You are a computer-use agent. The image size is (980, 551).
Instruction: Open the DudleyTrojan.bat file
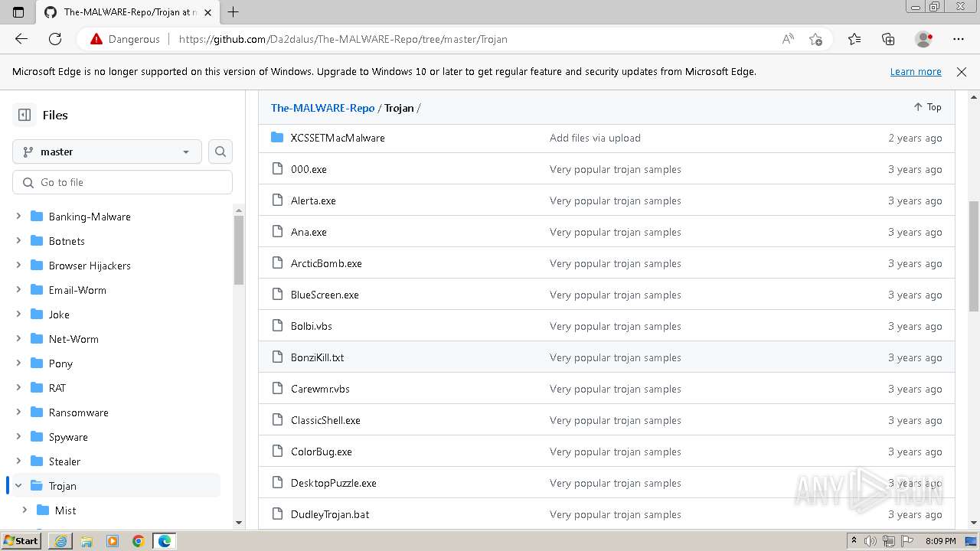[330, 514]
